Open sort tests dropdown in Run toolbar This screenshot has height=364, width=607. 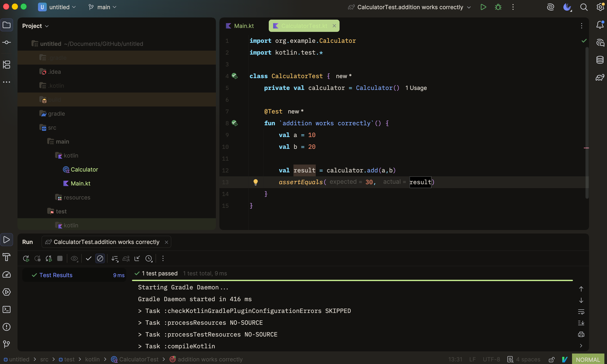115,259
